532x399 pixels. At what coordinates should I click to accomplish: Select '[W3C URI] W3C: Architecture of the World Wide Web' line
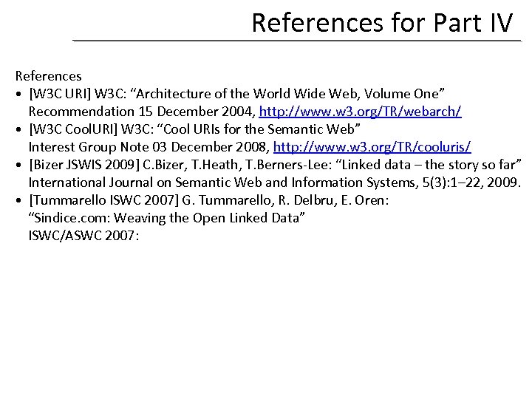tap(237, 94)
